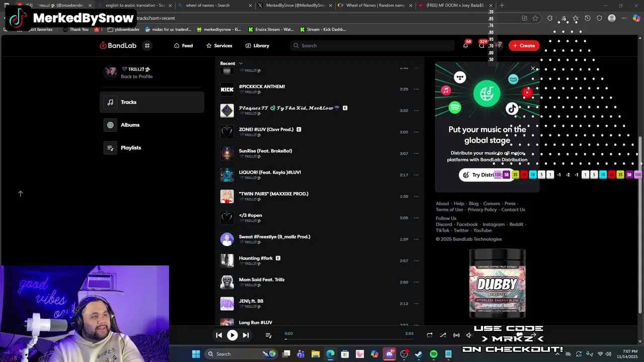Open the Instagram follow link

(x=494, y=224)
